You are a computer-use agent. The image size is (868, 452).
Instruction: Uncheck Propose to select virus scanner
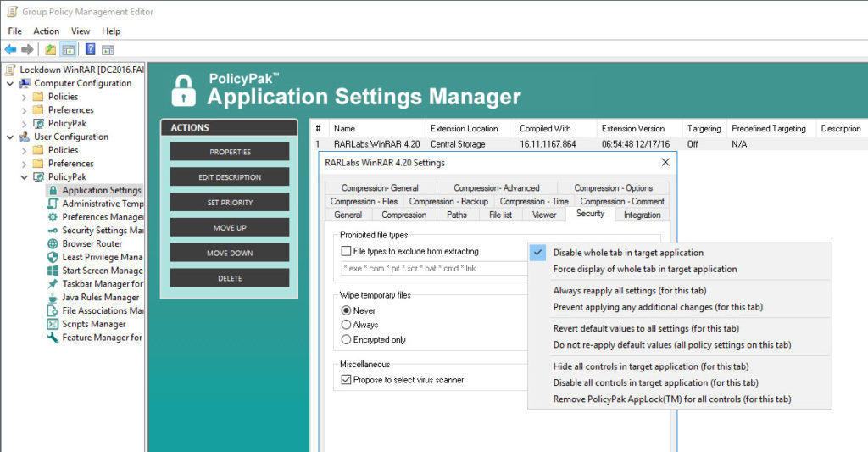(x=347, y=379)
